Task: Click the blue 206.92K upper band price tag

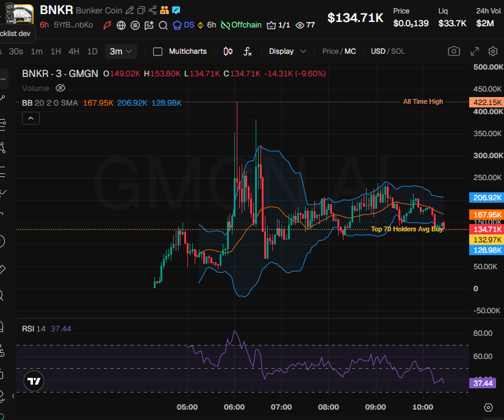Action: point(486,197)
